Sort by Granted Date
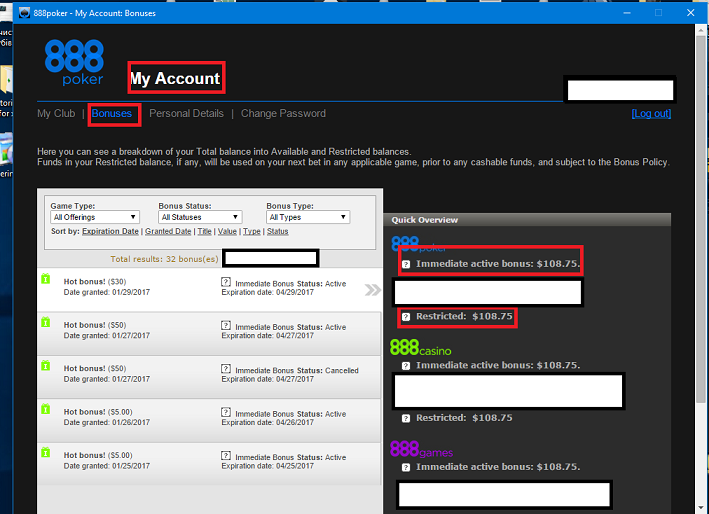 point(168,231)
